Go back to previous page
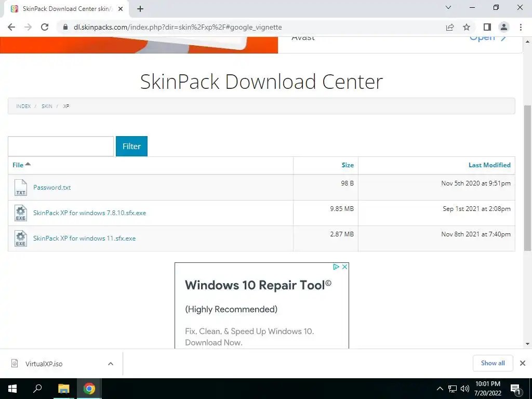532x399 pixels. 11,27
